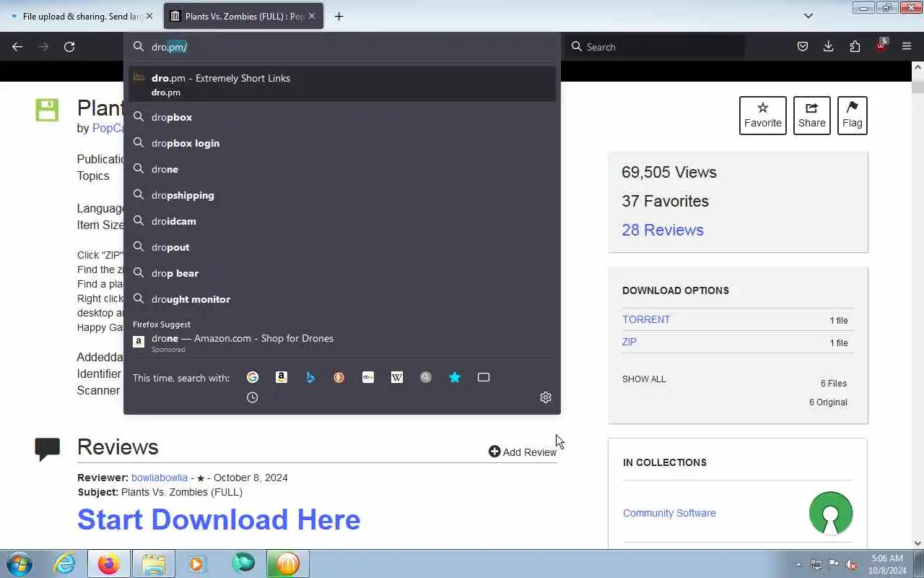Go back with the browser back arrow
Image resolution: width=924 pixels, height=578 pixels.
[x=17, y=47]
